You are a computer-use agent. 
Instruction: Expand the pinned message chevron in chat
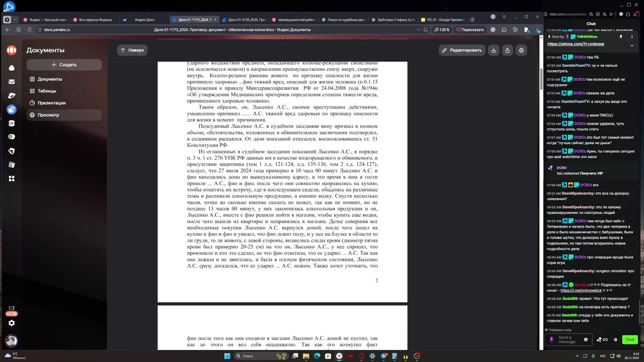(x=632, y=45)
